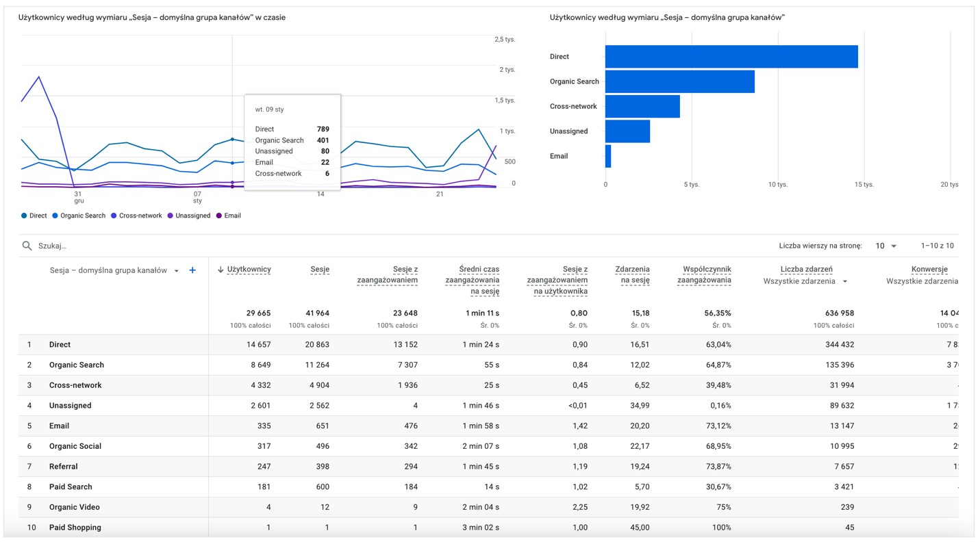The image size is (980, 544).
Task: Click the sort arrow beside Użytkownicy header
Action: [221, 270]
